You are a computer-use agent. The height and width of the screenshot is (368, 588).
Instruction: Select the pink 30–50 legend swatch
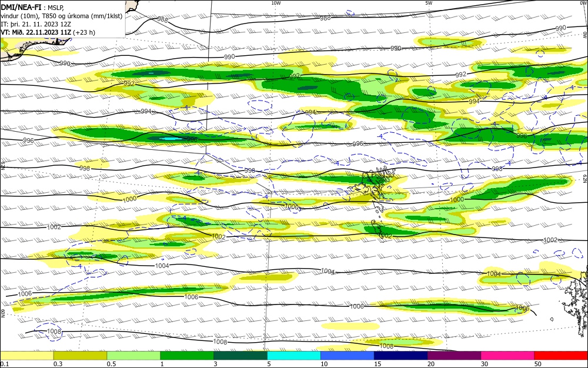coord(508,356)
